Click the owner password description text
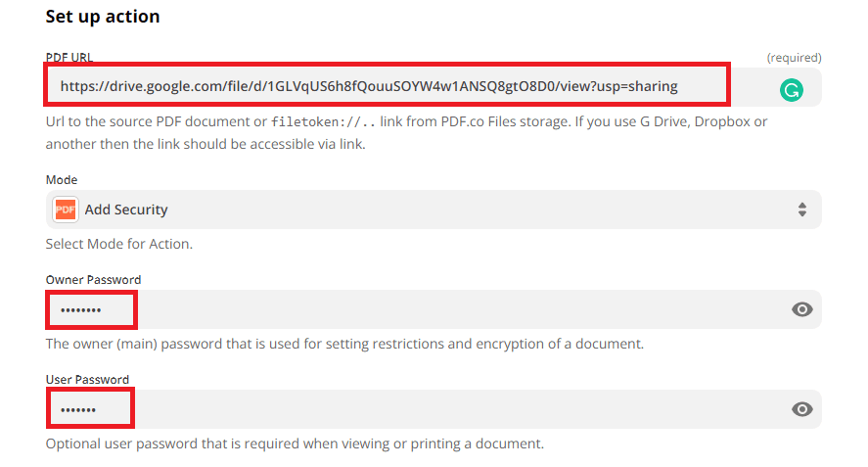Image resolution: width=868 pixels, height=467 pixels. tap(344, 344)
